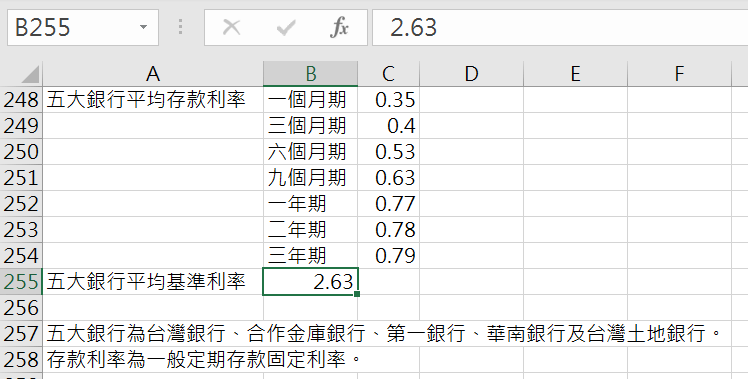748x379 pixels.
Task: Click cell 一個月期
Action: coord(311,100)
